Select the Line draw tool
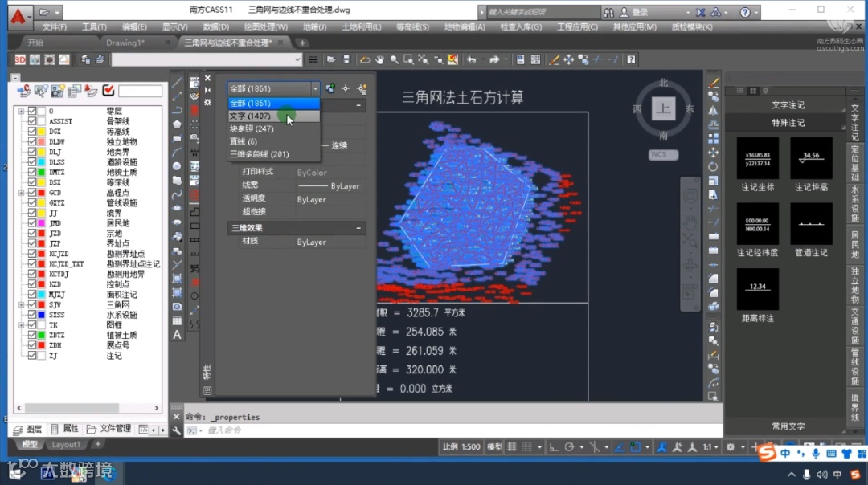This screenshot has height=485, width=868. [x=177, y=83]
